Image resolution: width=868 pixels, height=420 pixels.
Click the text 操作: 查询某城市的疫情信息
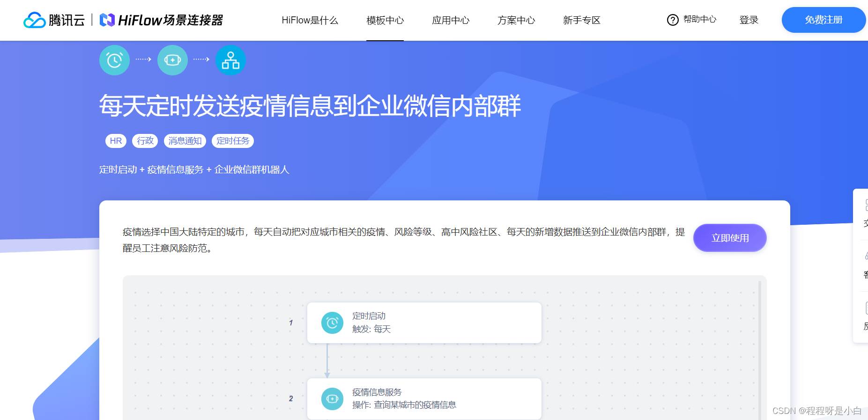(x=404, y=405)
